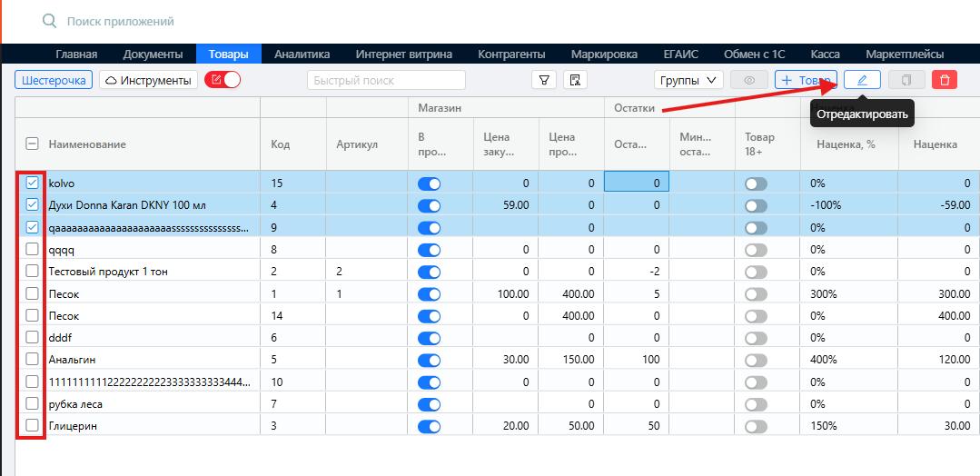Select the Глицерин product name
The height and width of the screenshot is (476, 980).
coord(74,426)
